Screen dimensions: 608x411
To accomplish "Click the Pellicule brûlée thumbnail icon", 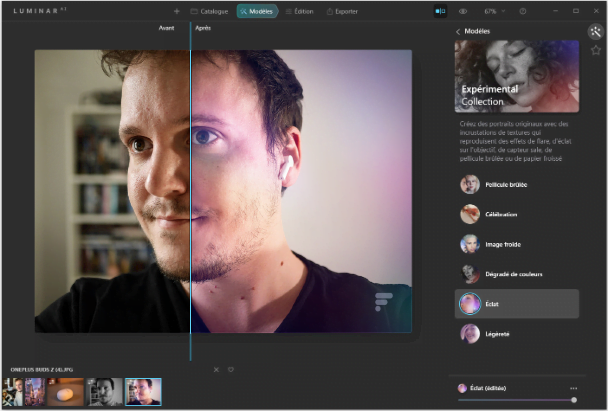I will tap(470, 185).
